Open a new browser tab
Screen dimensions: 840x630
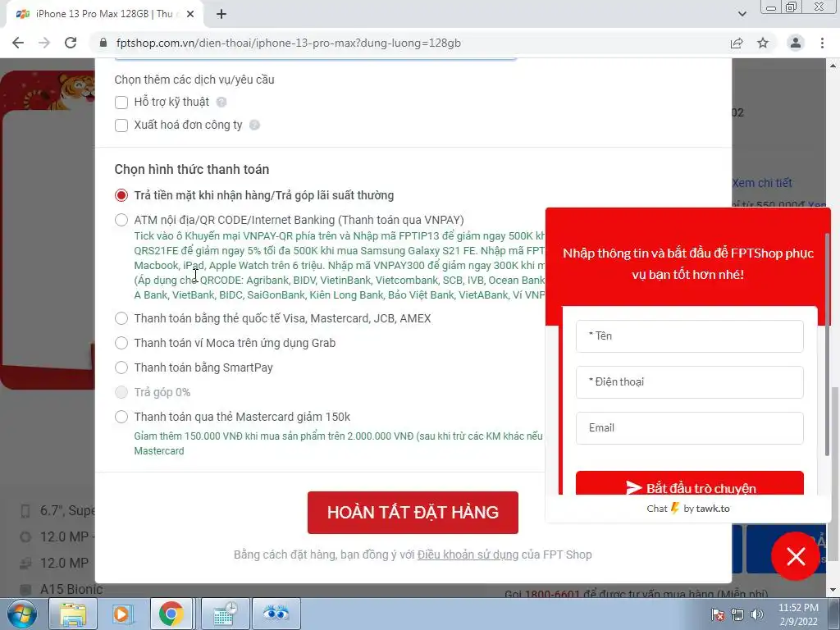221,14
